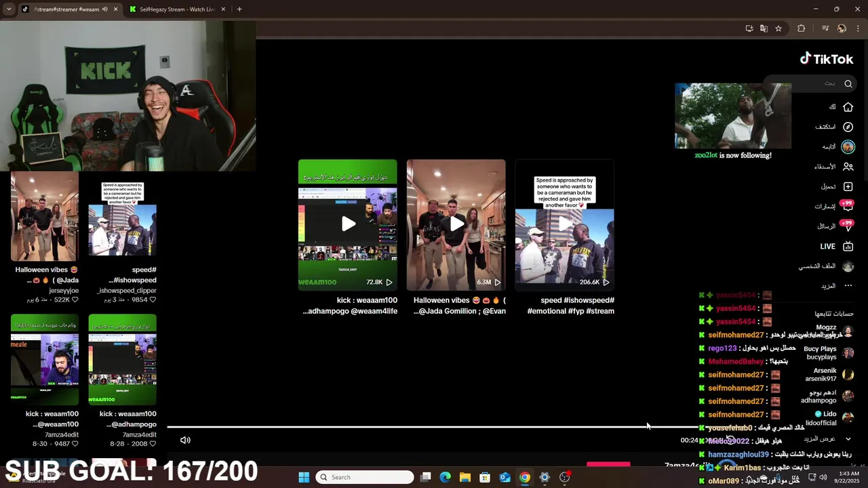868x488 pixels.
Task: Play the speed #ishowspeed video with 206.6K views
Action: coord(565,224)
